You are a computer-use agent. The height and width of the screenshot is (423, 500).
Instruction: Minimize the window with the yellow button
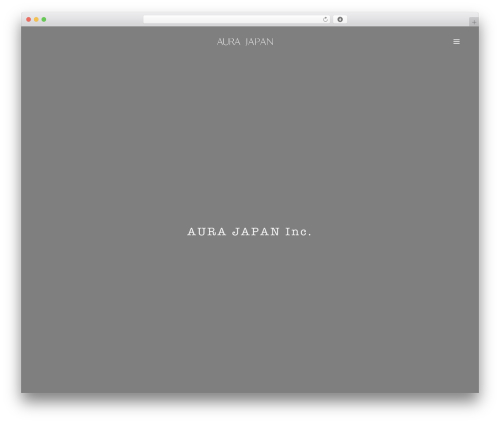click(x=36, y=19)
